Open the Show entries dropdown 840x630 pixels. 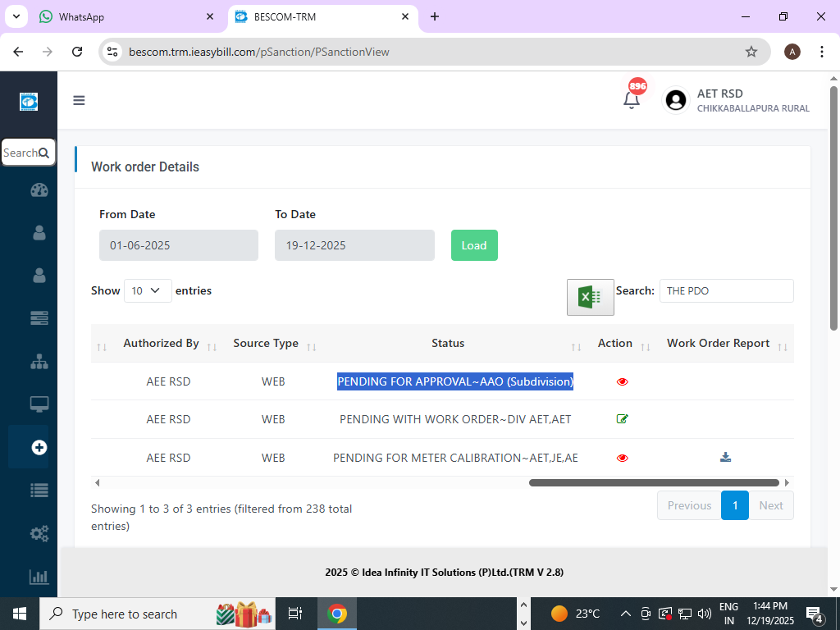(148, 291)
